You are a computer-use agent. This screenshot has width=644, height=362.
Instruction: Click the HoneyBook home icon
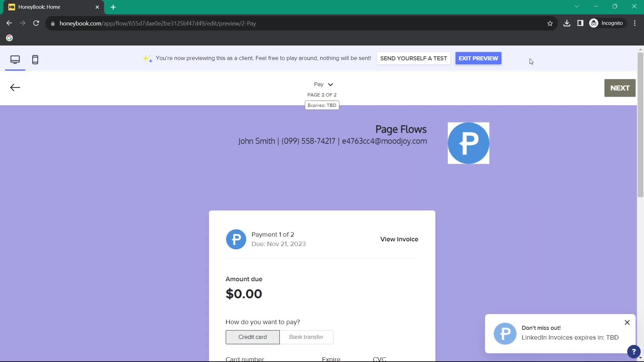tap(12, 7)
